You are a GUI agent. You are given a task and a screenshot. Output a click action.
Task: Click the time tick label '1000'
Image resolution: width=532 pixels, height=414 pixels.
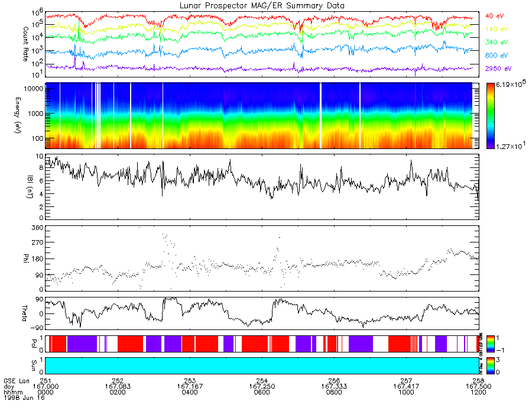coord(406,392)
